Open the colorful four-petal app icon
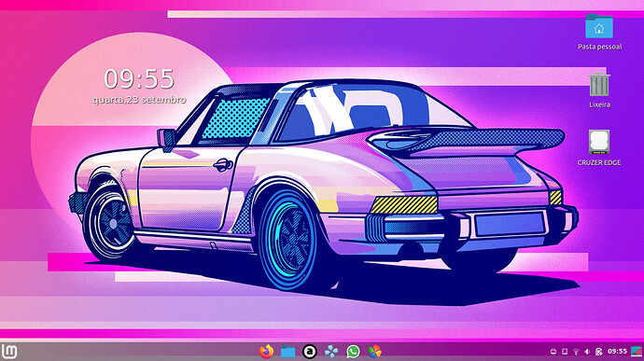 pos(374,352)
